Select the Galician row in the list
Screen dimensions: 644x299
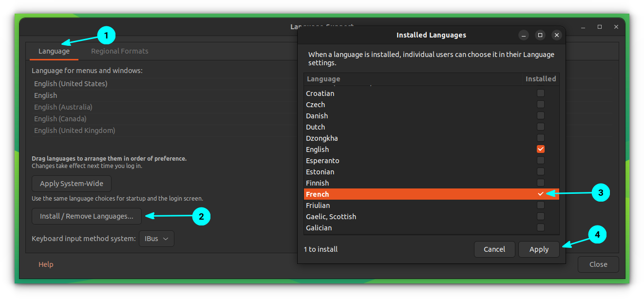[x=319, y=227]
